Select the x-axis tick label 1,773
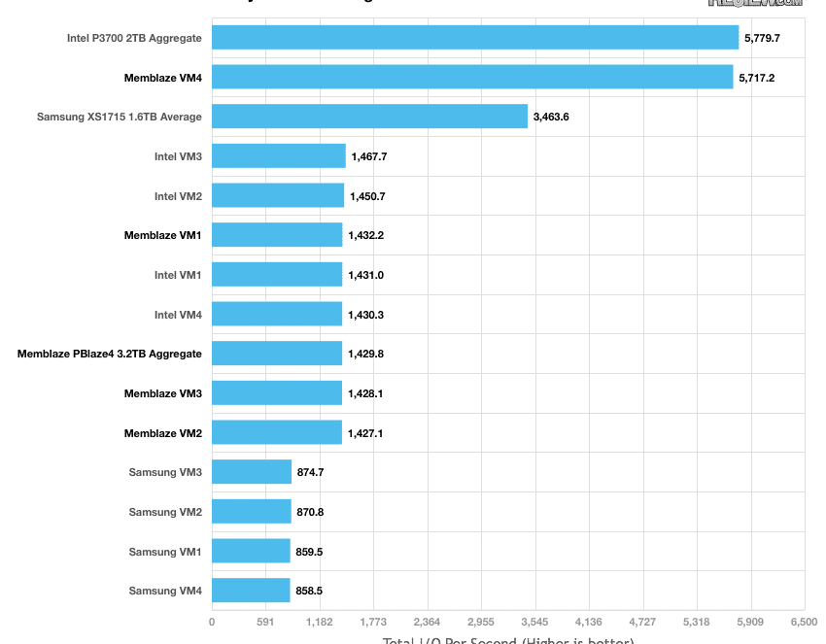 [x=373, y=622]
